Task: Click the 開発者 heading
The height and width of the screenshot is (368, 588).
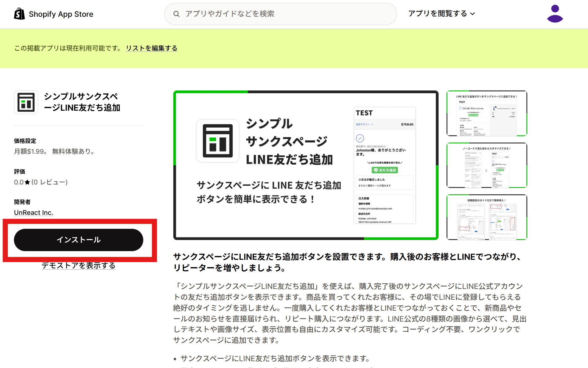Action: [22, 202]
